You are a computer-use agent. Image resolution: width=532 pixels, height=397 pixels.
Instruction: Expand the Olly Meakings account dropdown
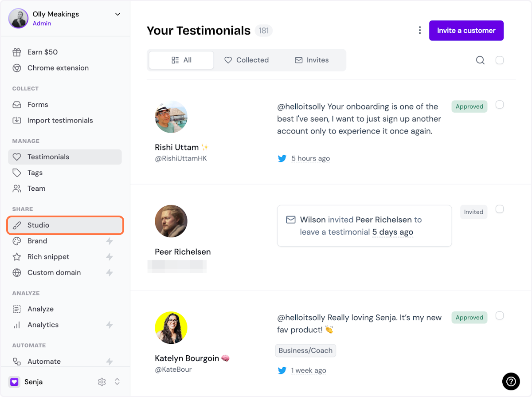117,14
